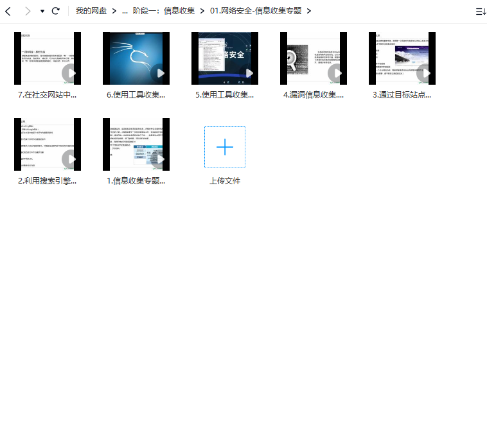Refresh the current folder listing
The height and width of the screenshot is (448, 487).
[56, 11]
